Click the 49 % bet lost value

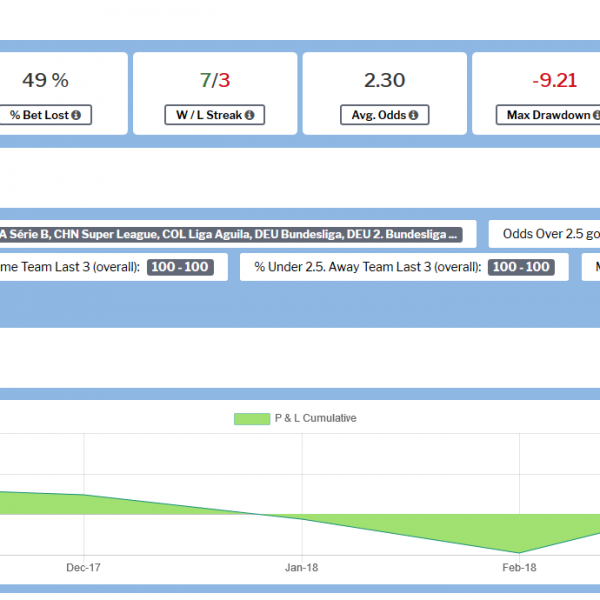[45, 80]
